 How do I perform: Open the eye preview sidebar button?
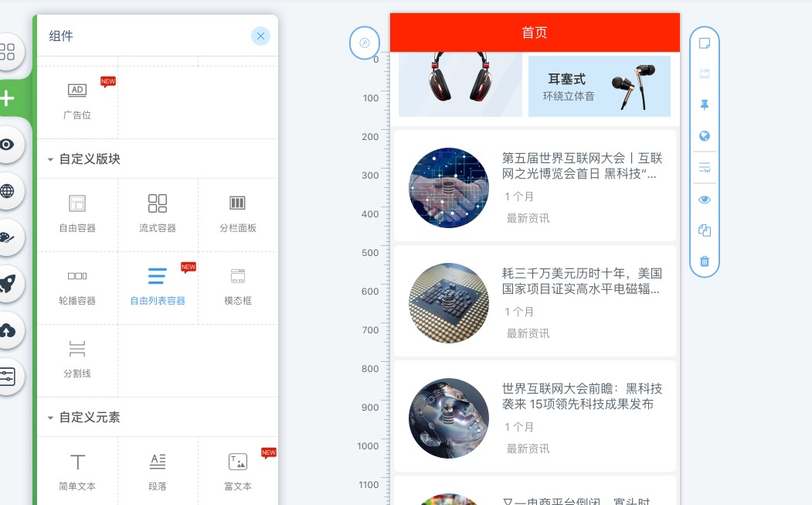(7, 145)
